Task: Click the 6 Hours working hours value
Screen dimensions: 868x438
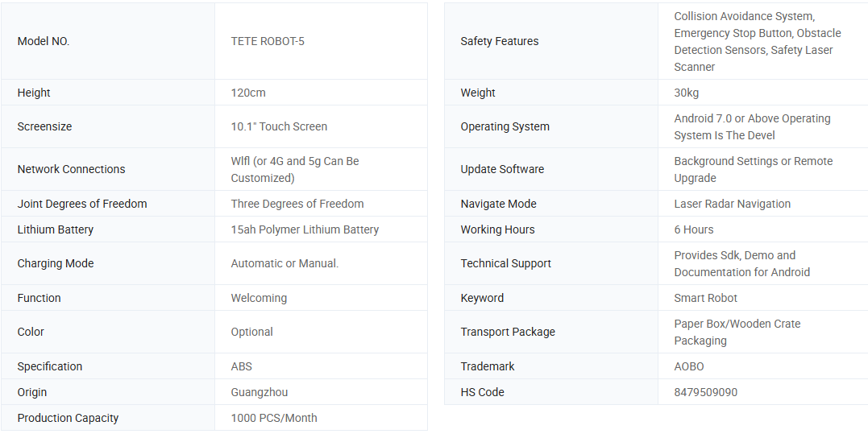Action: click(x=694, y=229)
